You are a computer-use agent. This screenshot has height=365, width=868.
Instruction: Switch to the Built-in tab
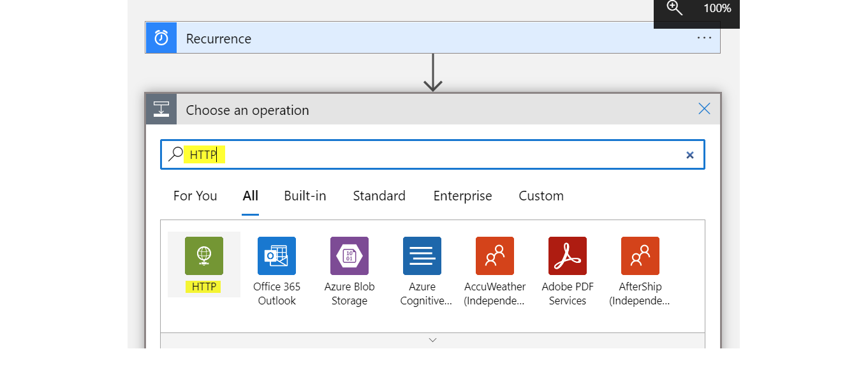305,196
